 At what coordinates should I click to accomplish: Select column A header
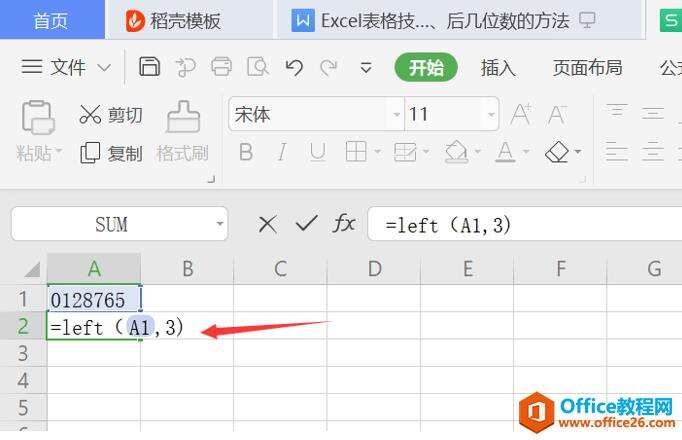[x=94, y=269]
